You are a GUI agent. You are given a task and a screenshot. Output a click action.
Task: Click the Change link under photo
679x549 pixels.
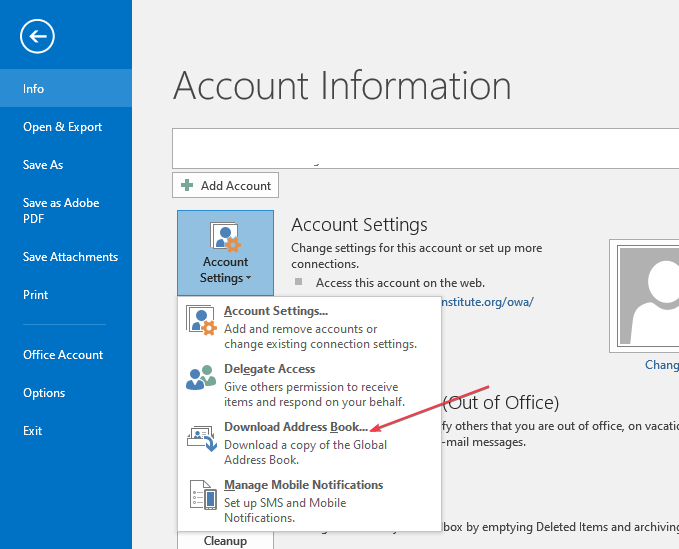662,365
